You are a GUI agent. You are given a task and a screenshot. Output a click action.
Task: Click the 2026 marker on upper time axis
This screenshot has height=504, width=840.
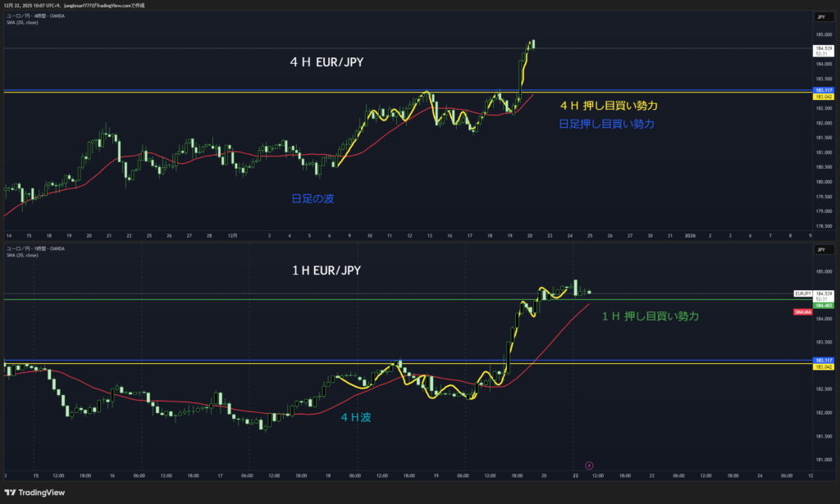pyautogui.click(x=690, y=234)
